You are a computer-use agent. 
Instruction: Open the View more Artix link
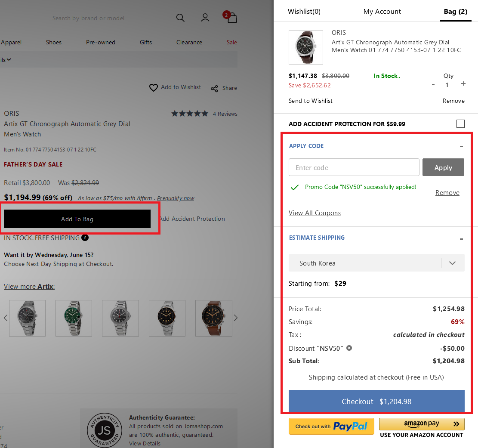coord(29,286)
